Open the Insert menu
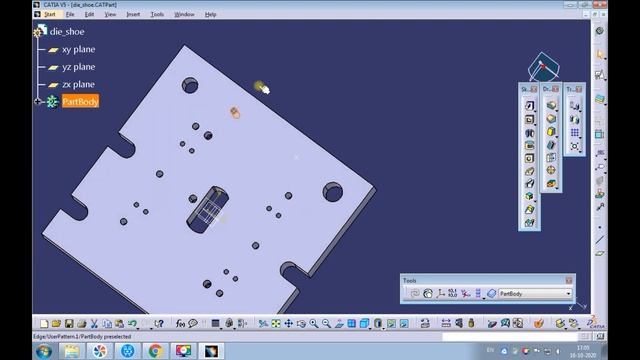Viewport: 640px width, 360px height. [x=133, y=14]
